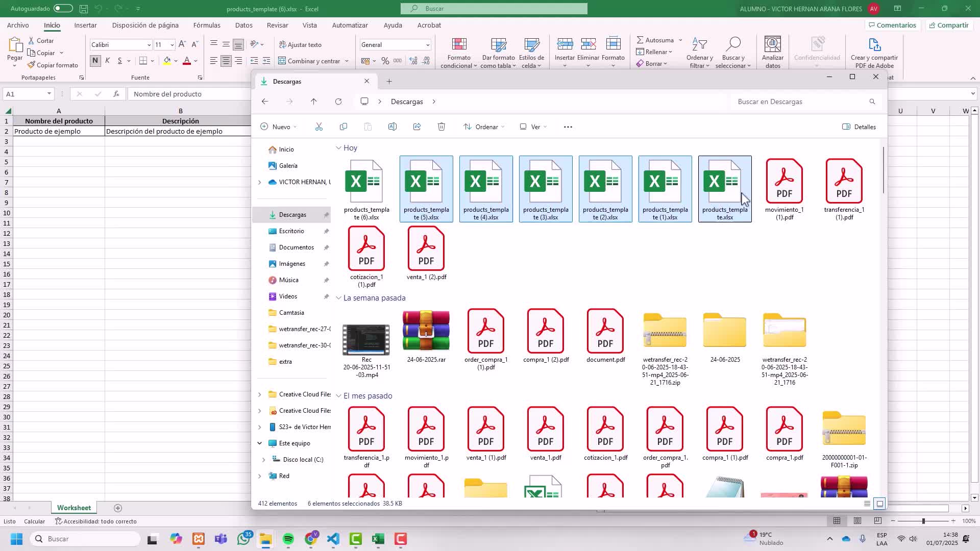Toggle Ajustar texto wrap text

click(x=300, y=45)
